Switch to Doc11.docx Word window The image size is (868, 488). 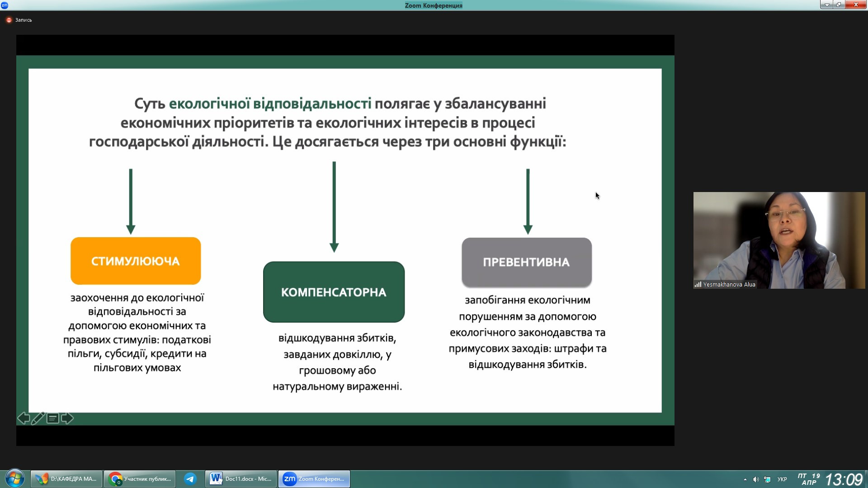tap(241, 479)
